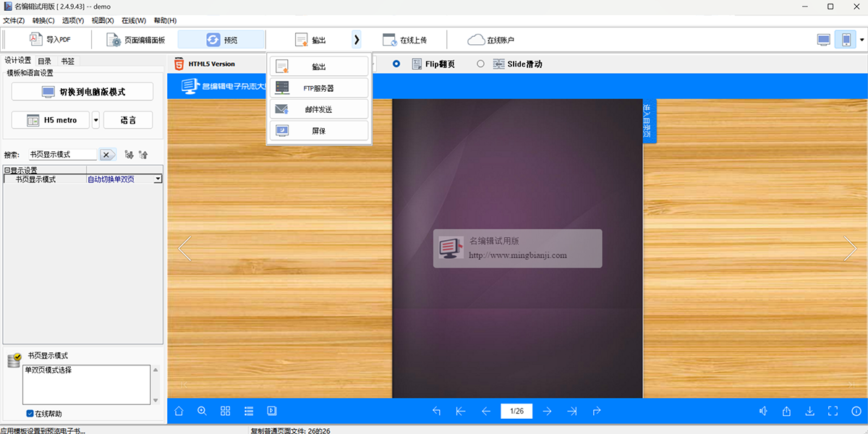This screenshot has height=434, width=868.
Task: Select the Flip翻页 radio button
Action: pyautogui.click(x=396, y=64)
